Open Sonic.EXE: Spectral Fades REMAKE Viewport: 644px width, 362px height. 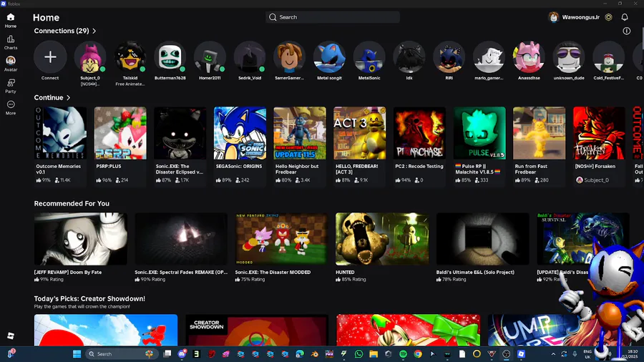point(181,247)
